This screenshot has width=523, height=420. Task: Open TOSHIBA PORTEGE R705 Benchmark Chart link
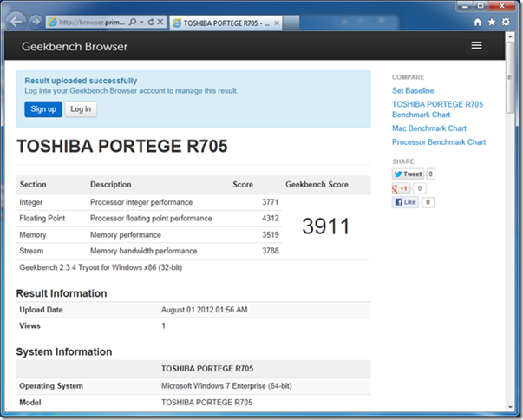(x=438, y=109)
